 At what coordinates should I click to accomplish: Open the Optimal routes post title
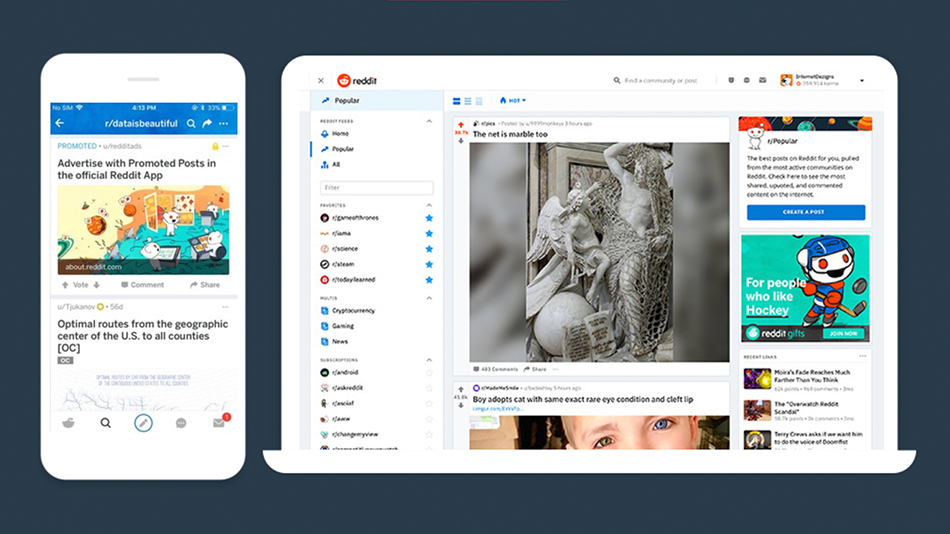143,336
